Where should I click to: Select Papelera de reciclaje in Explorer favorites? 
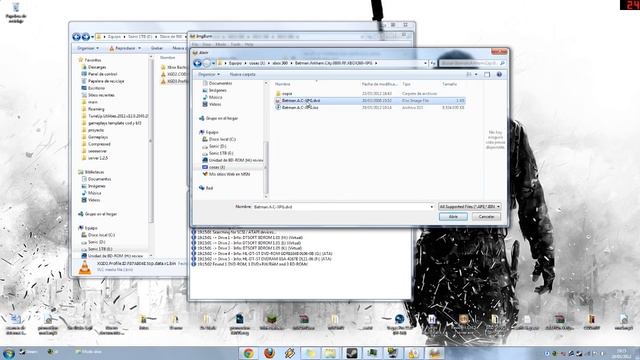tap(106, 81)
